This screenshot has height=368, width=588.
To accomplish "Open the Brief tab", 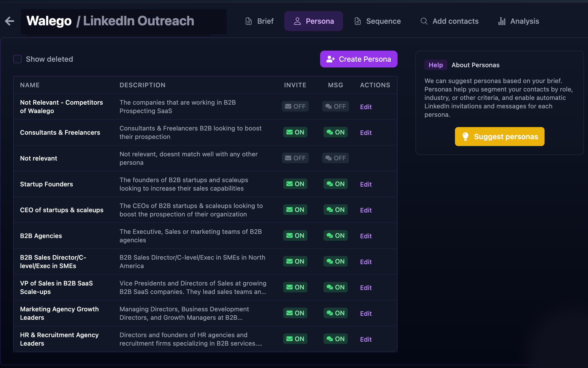I will pyautogui.click(x=259, y=21).
